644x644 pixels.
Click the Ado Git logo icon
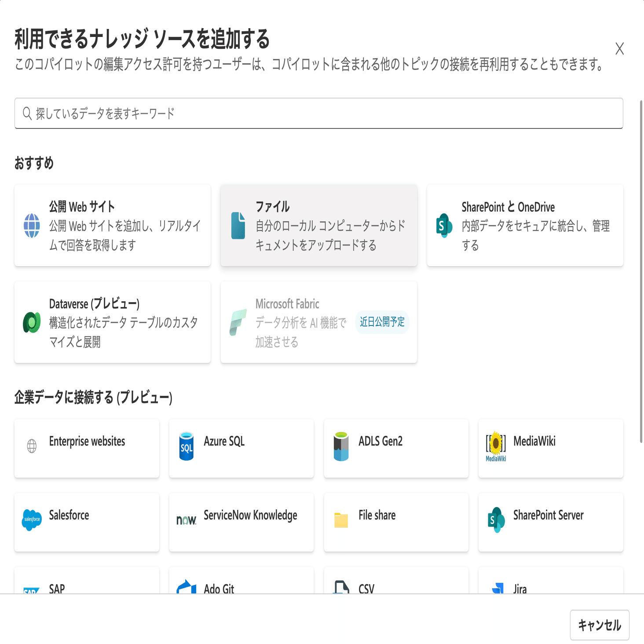tap(187, 587)
